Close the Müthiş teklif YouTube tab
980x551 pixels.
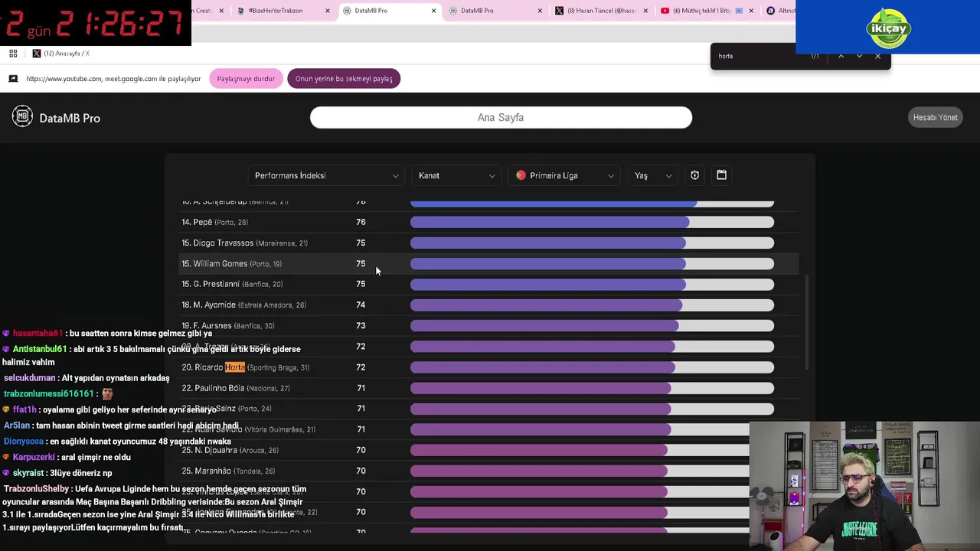(x=750, y=11)
